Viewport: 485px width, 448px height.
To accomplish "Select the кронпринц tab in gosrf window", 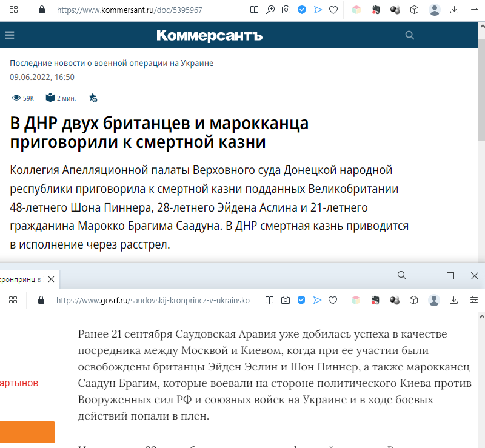I will (21, 279).
